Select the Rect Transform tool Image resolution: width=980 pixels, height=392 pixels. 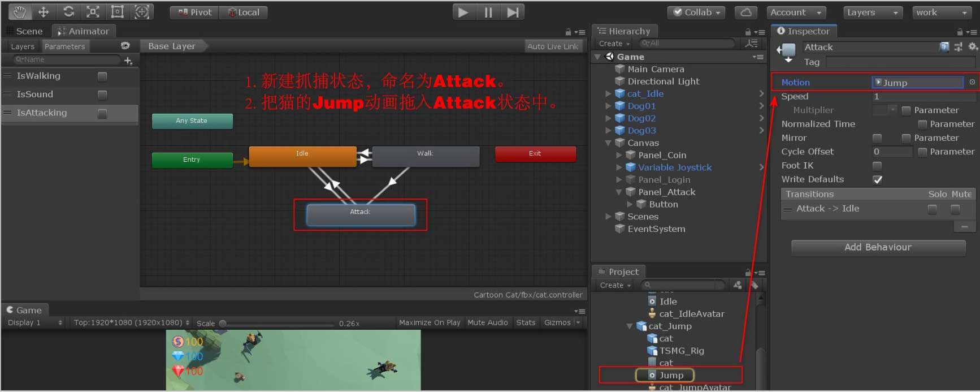coord(117,12)
